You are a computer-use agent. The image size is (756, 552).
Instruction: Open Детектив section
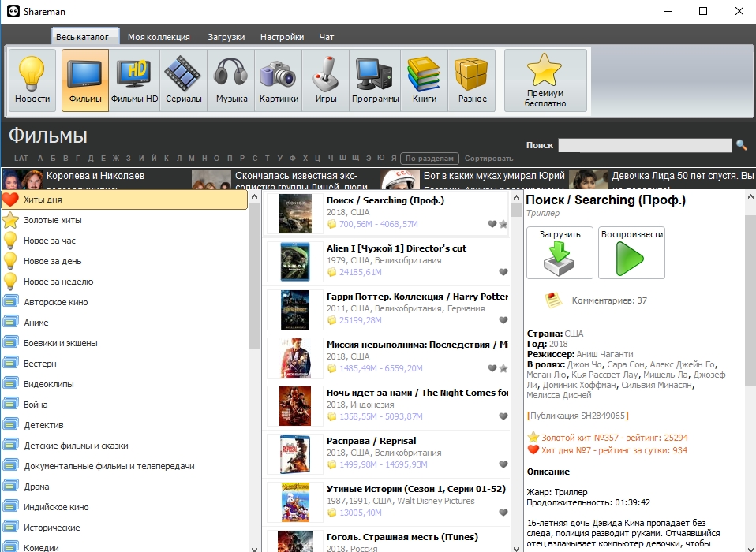[125, 425]
